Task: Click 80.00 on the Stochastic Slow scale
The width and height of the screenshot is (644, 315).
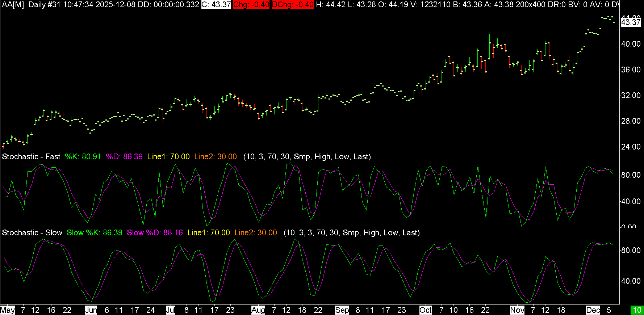Action: (x=631, y=250)
